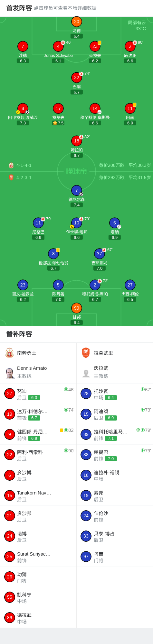Open 拉尔夫 7.5 star rating badge
The image size is (153, 644).
(58, 123)
